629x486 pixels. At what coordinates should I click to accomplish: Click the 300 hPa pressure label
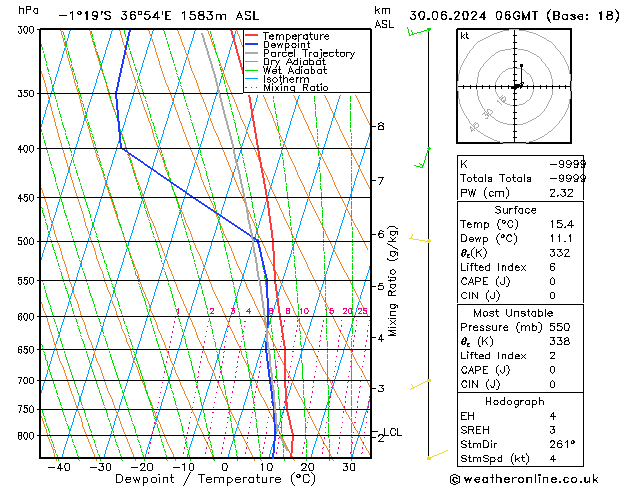click(28, 30)
